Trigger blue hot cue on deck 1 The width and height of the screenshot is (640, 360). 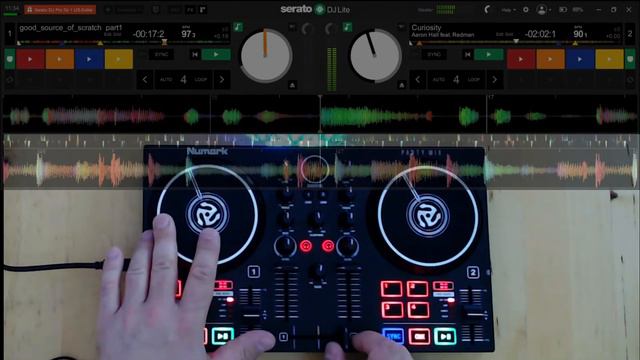(x=89, y=59)
